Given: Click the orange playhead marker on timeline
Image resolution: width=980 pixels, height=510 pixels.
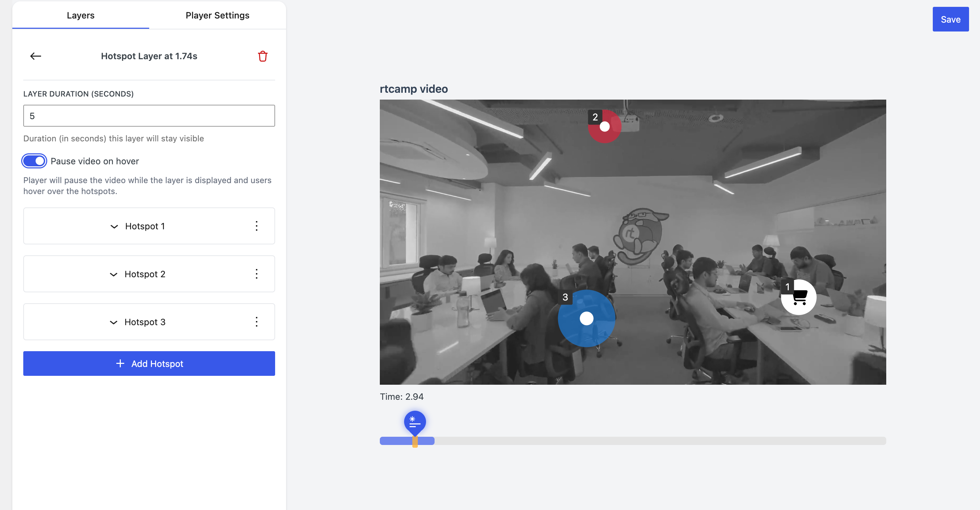Looking at the screenshot, I should tap(415, 442).
